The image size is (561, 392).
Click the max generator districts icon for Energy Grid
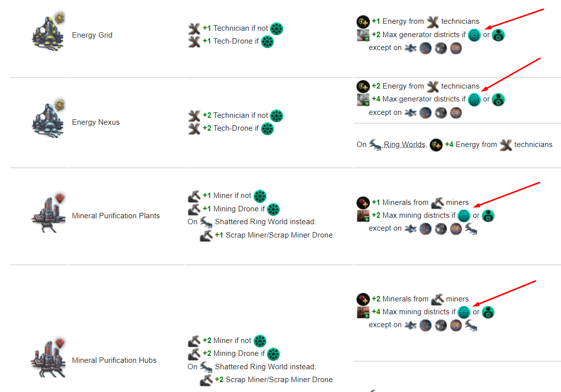click(x=363, y=35)
